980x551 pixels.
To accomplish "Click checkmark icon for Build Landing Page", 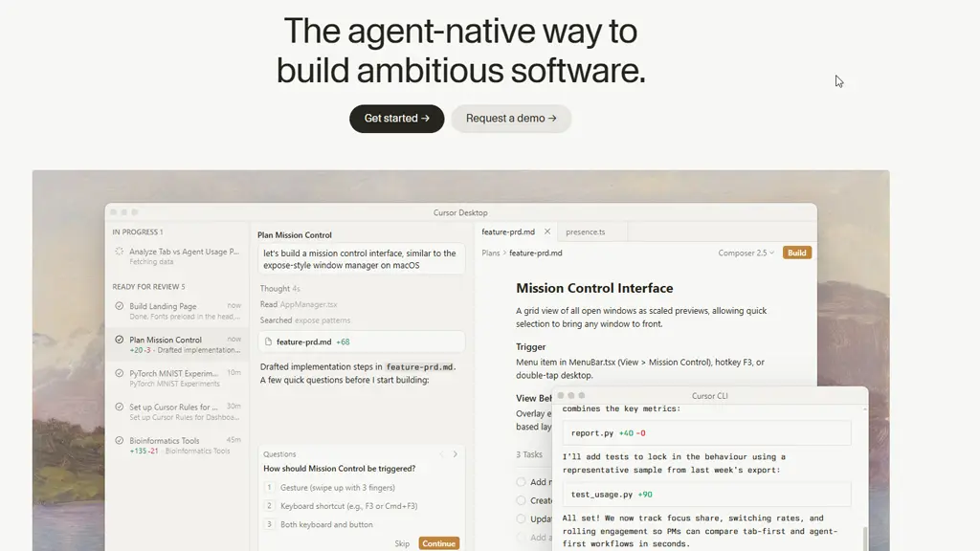I will pos(120,306).
